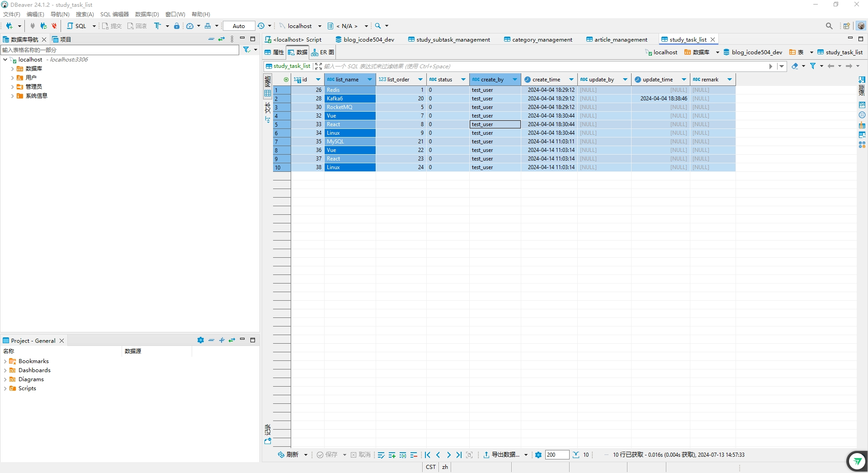Click the lock transaction mode icon

coord(177,26)
